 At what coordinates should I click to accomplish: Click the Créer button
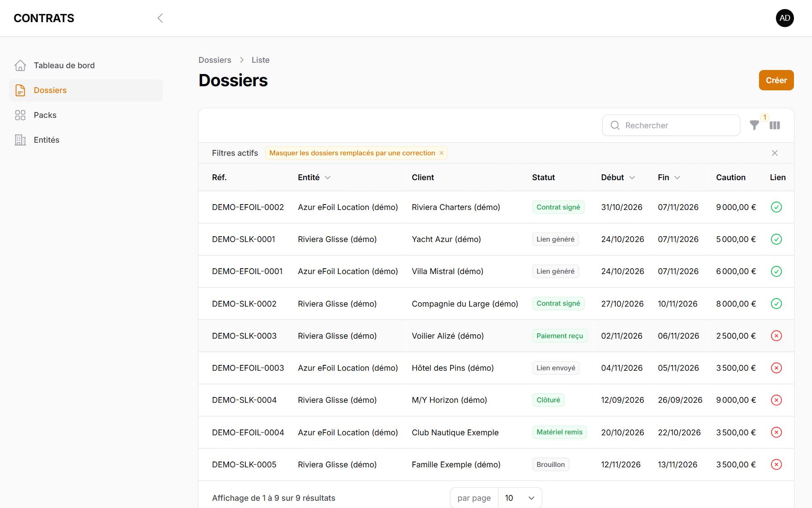[x=776, y=80]
